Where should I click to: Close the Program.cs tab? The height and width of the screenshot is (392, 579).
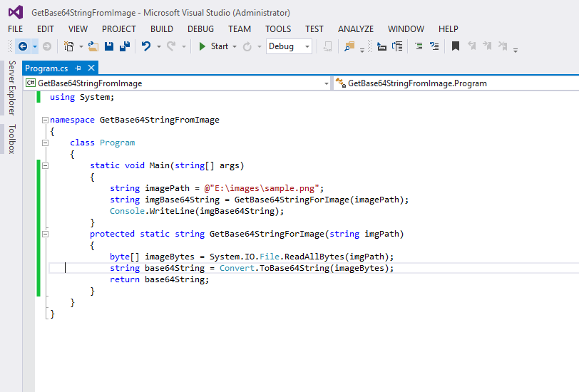click(91, 68)
